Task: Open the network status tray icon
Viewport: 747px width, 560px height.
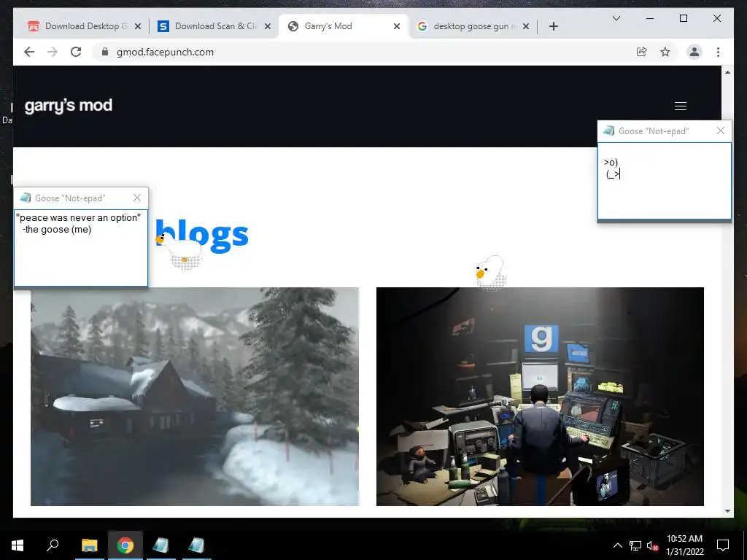Action: 635,545
